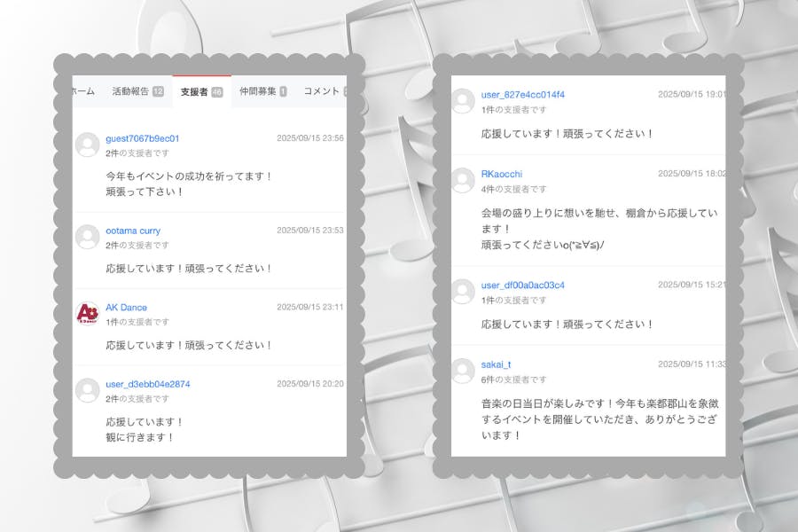This screenshot has width=798, height=532.
Task: Click avatar beside user_df00a0ac03c4
Action: [x=463, y=291]
